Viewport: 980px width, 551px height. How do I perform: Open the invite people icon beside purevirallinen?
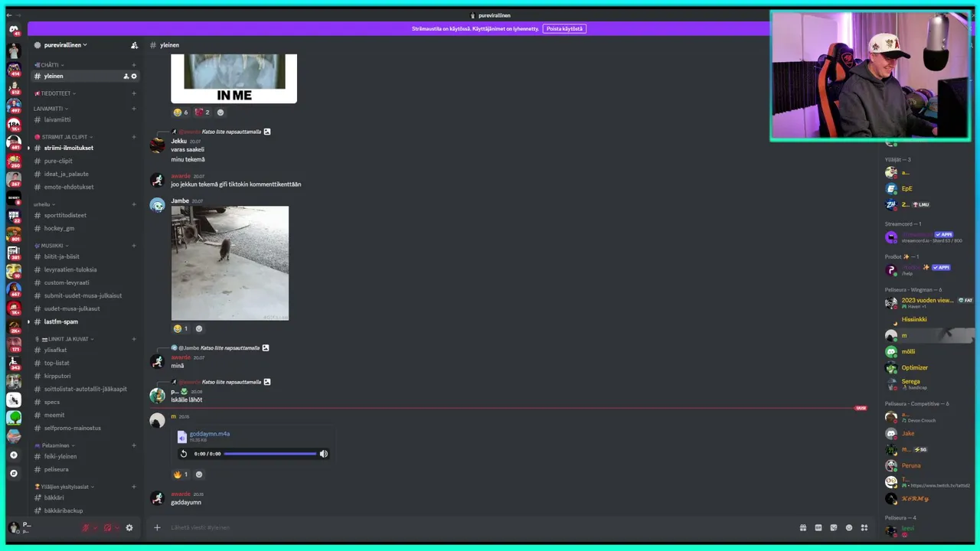coord(134,45)
